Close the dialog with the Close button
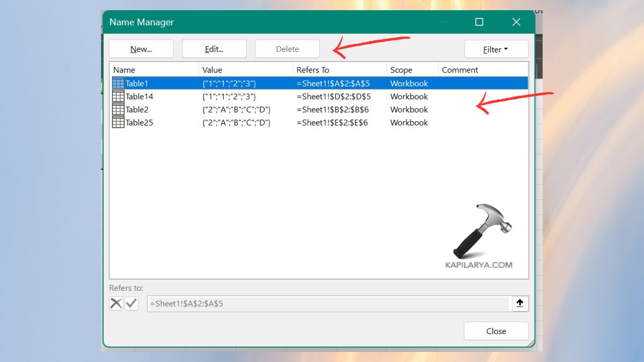The height and width of the screenshot is (362, 644). click(496, 331)
